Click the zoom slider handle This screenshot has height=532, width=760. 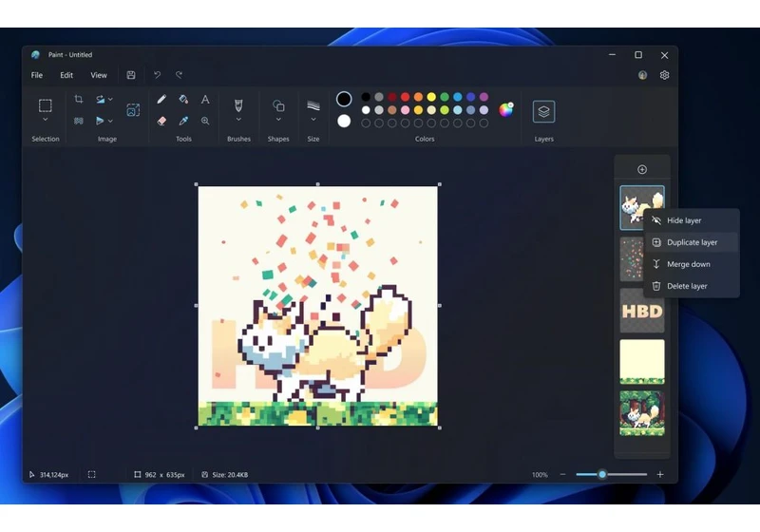pyautogui.click(x=602, y=474)
